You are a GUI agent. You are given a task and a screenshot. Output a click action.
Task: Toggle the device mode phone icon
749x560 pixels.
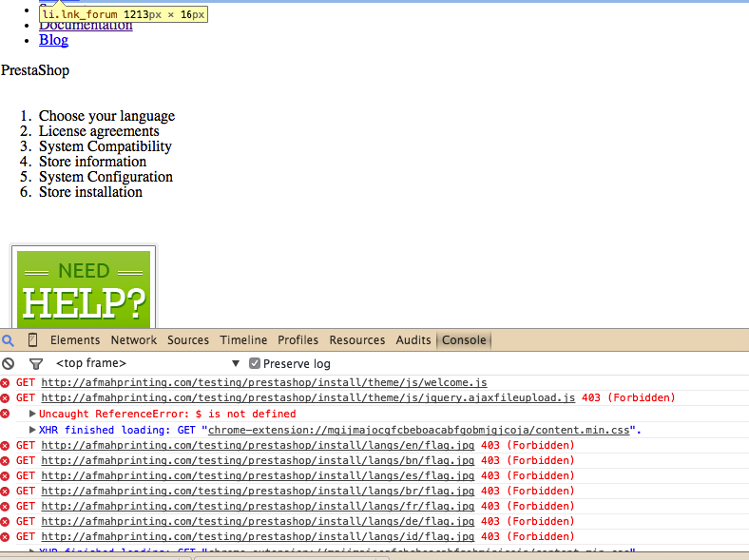pyautogui.click(x=32, y=339)
